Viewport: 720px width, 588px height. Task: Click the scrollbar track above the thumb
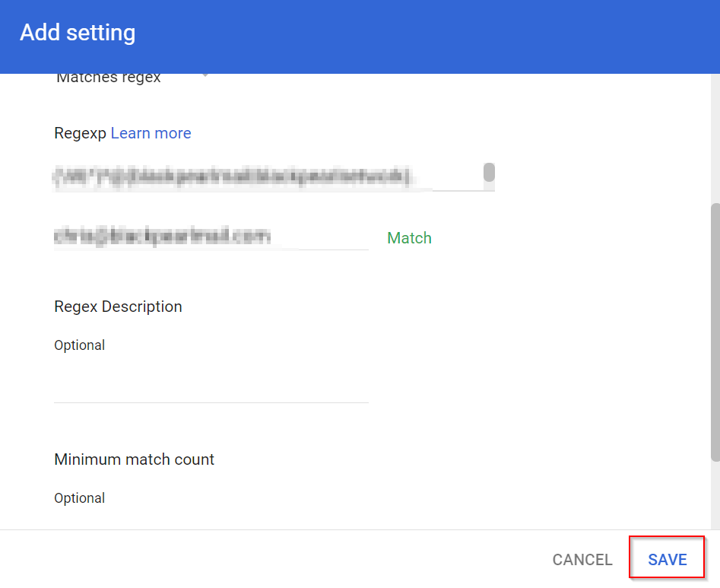(715, 137)
